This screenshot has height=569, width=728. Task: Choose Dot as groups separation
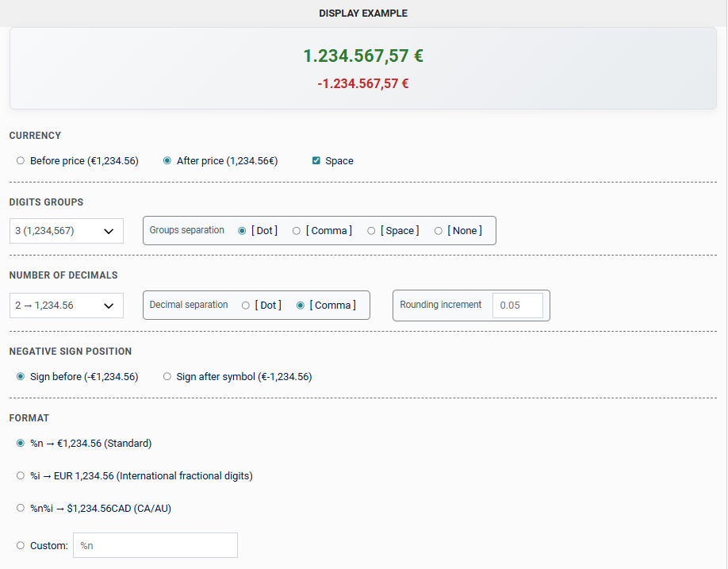(243, 231)
